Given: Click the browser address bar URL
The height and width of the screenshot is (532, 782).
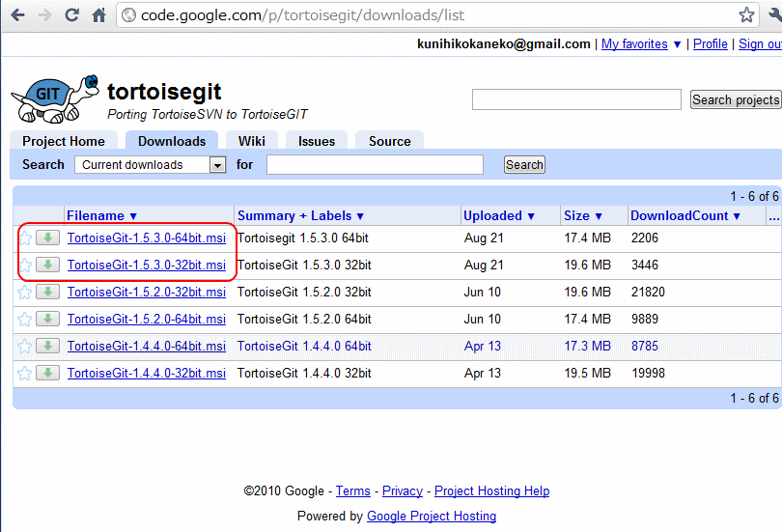Looking at the screenshot, I should coord(302,15).
